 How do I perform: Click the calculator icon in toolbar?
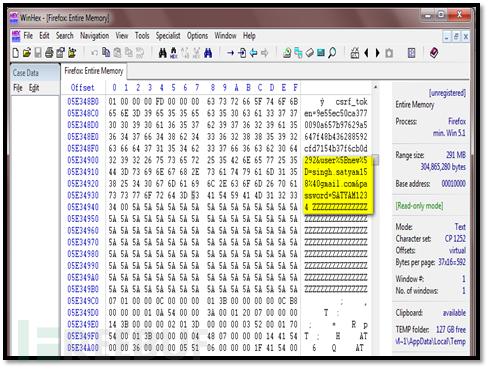(x=411, y=53)
